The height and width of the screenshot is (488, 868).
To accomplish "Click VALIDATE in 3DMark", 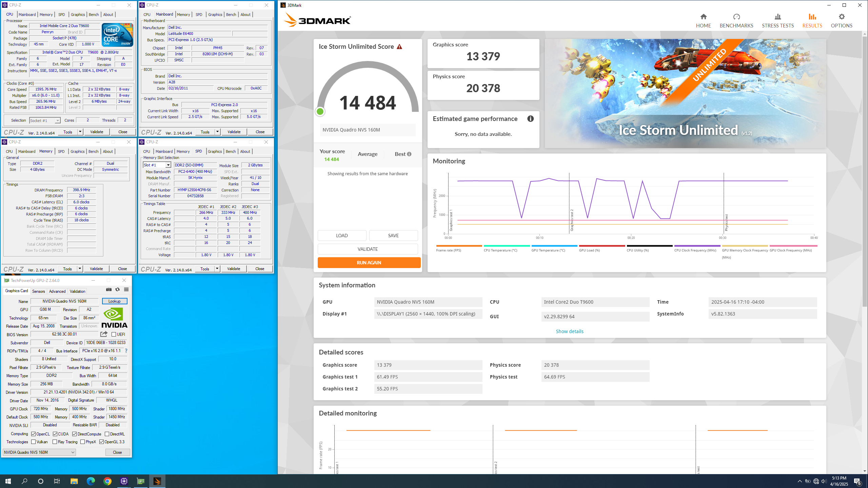I will click(368, 249).
